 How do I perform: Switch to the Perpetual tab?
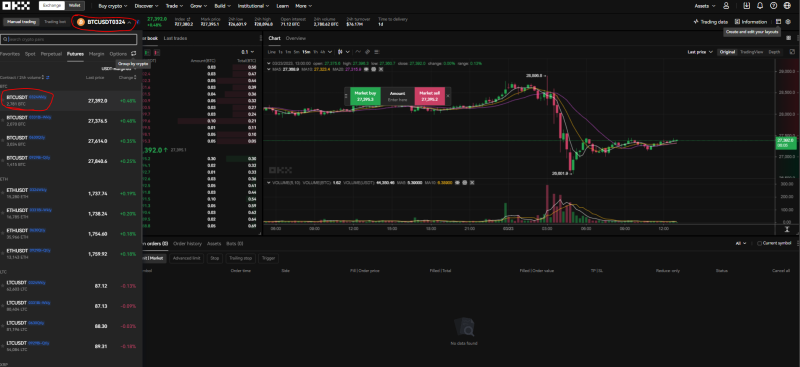pyautogui.click(x=51, y=54)
